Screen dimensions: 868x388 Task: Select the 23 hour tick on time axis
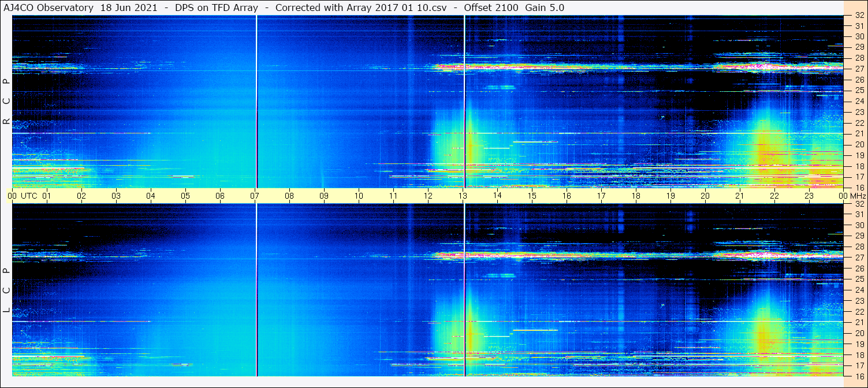pos(809,196)
